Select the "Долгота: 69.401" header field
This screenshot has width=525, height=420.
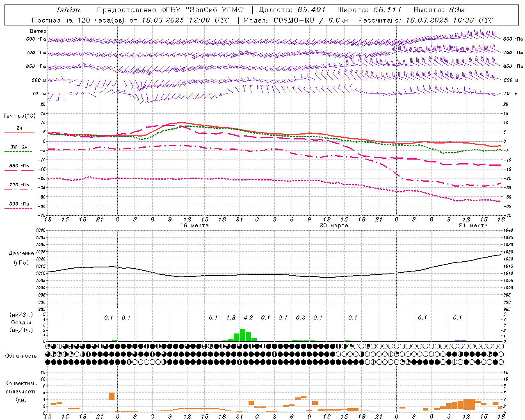tap(292, 10)
